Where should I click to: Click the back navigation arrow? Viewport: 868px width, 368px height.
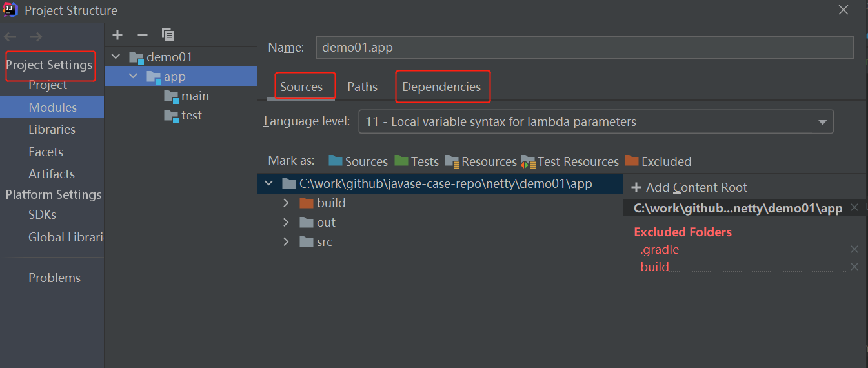tap(11, 37)
